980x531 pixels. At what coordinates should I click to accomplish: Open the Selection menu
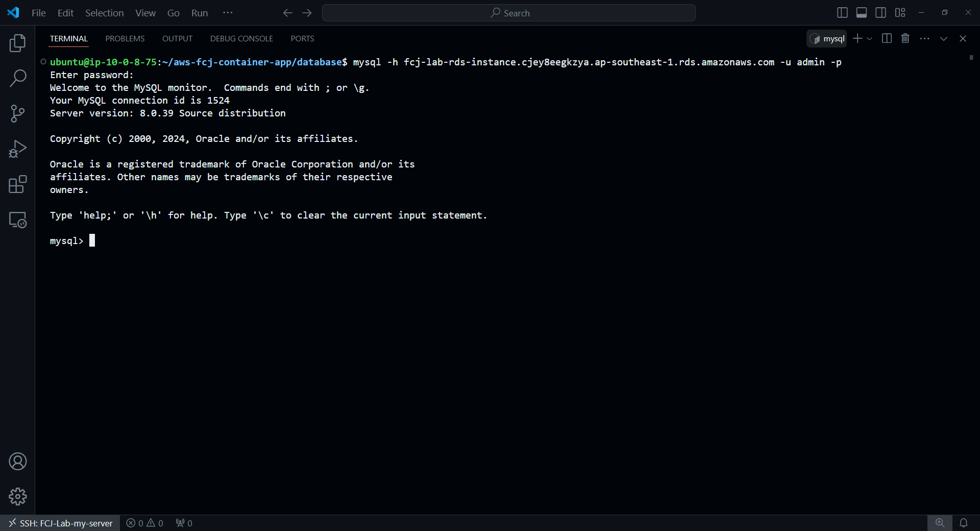point(104,13)
